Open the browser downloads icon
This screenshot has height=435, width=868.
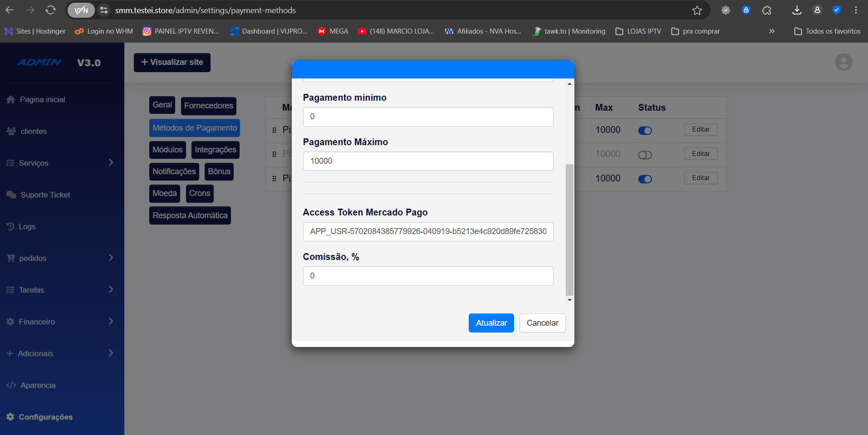pyautogui.click(x=796, y=10)
